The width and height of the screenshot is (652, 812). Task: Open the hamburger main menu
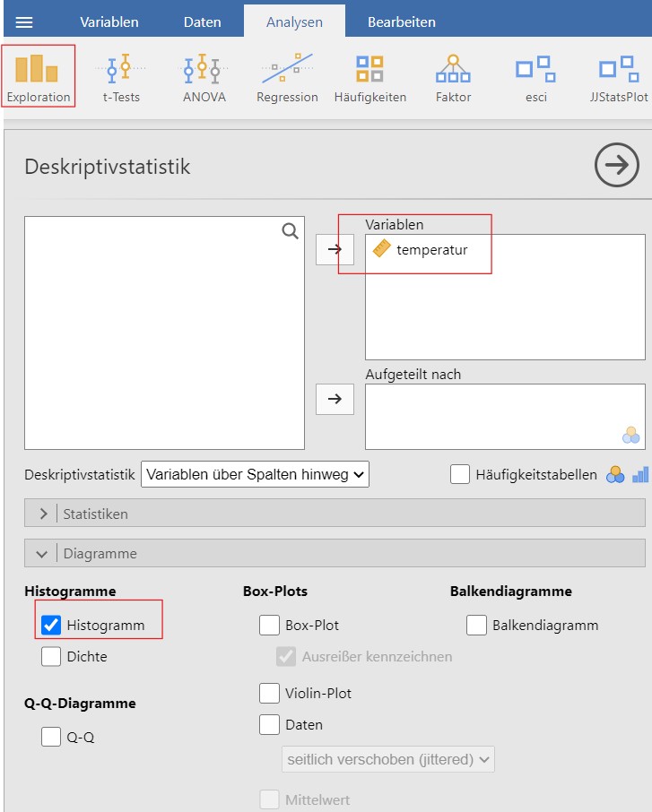[x=24, y=22]
